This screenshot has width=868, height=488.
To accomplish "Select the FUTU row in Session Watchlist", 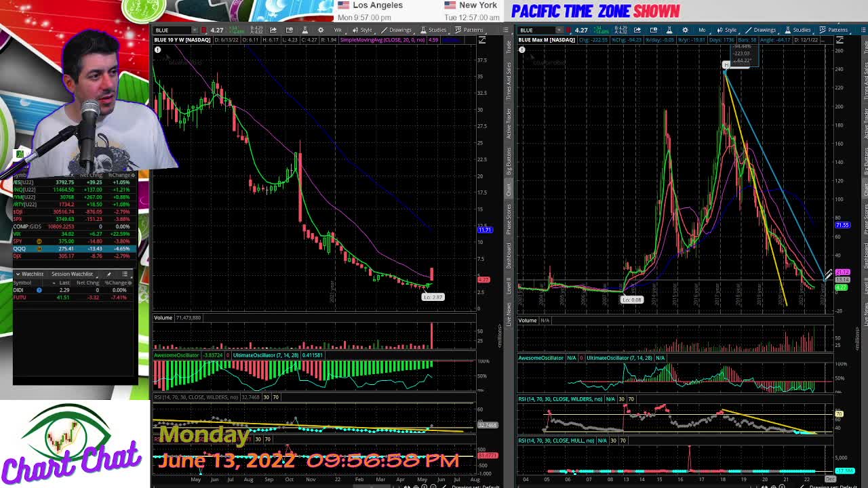I will coord(75,298).
